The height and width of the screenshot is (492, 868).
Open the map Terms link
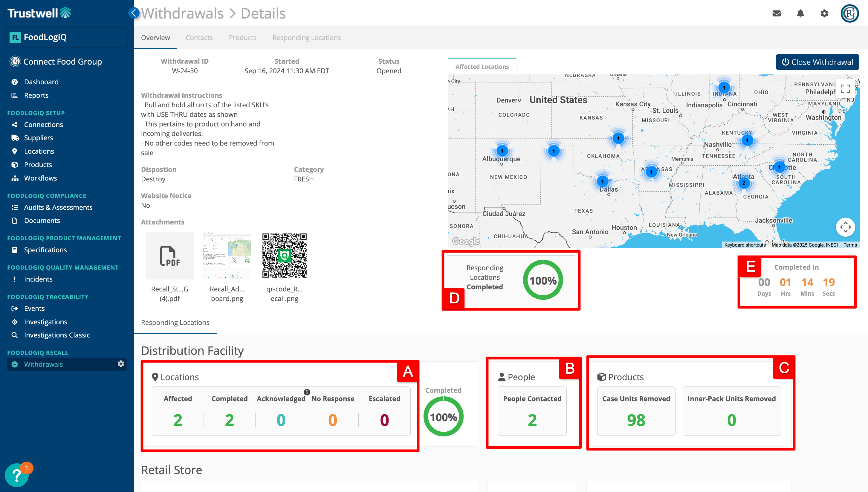click(x=850, y=245)
